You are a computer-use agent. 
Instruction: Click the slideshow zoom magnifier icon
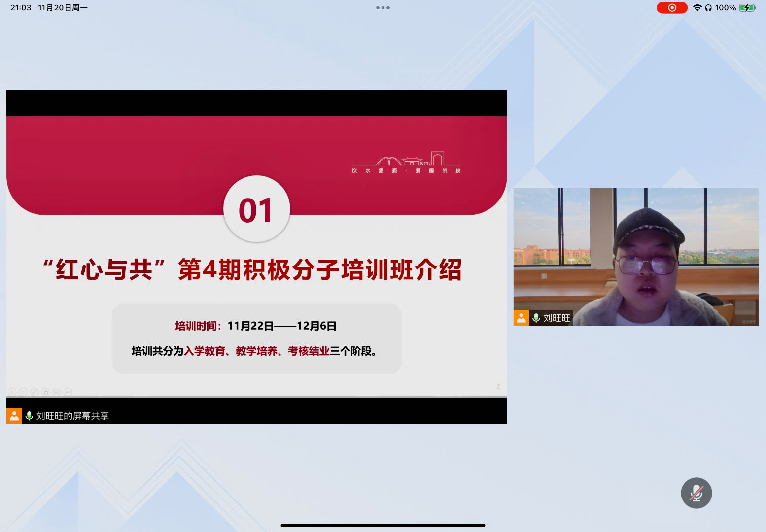(x=57, y=392)
